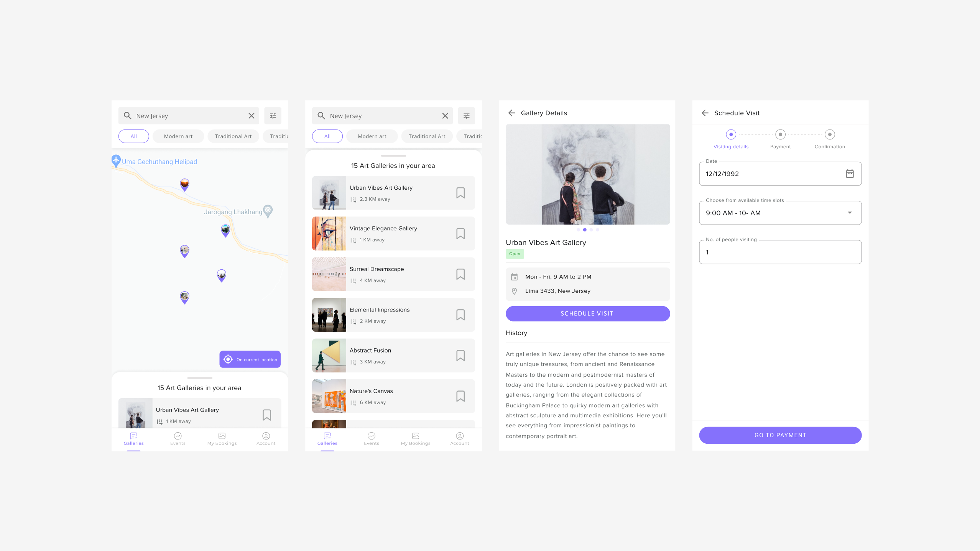Image resolution: width=980 pixels, height=551 pixels.
Task: Open the available time slots dropdown
Action: pyautogui.click(x=850, y=213)
